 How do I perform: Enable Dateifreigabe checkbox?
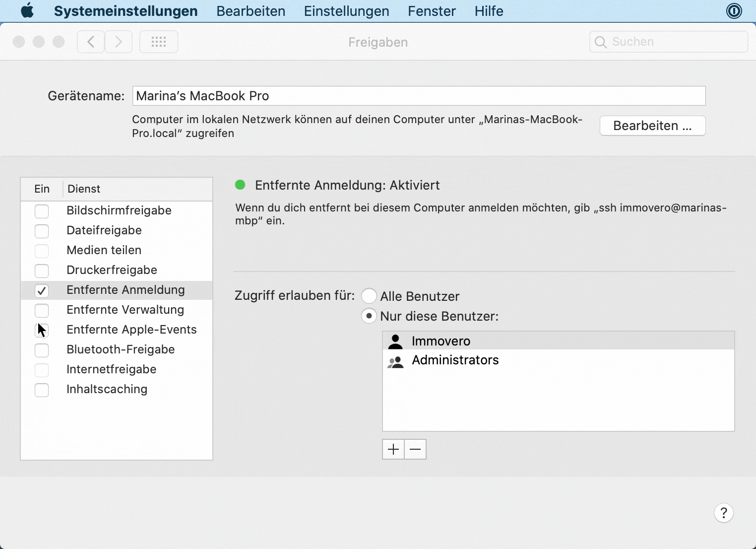tap(42, 231)
